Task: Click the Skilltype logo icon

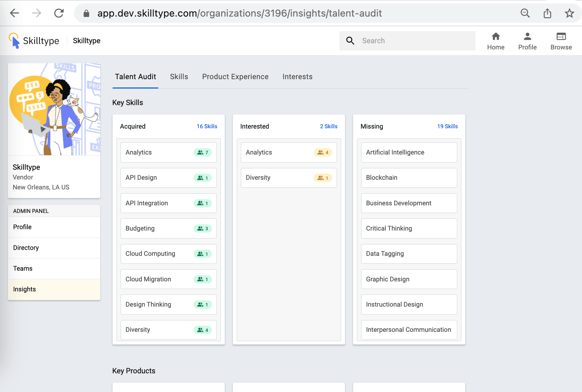Action: tap(14, 40)
